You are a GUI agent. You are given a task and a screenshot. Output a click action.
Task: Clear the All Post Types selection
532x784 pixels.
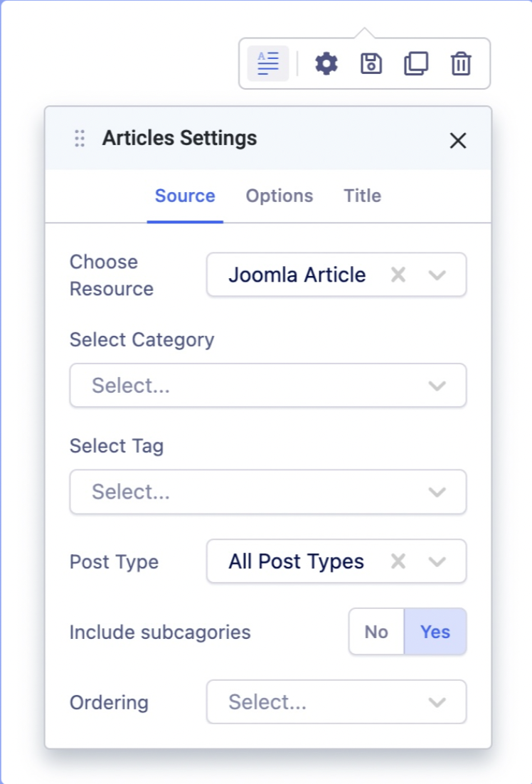point(398,561)
